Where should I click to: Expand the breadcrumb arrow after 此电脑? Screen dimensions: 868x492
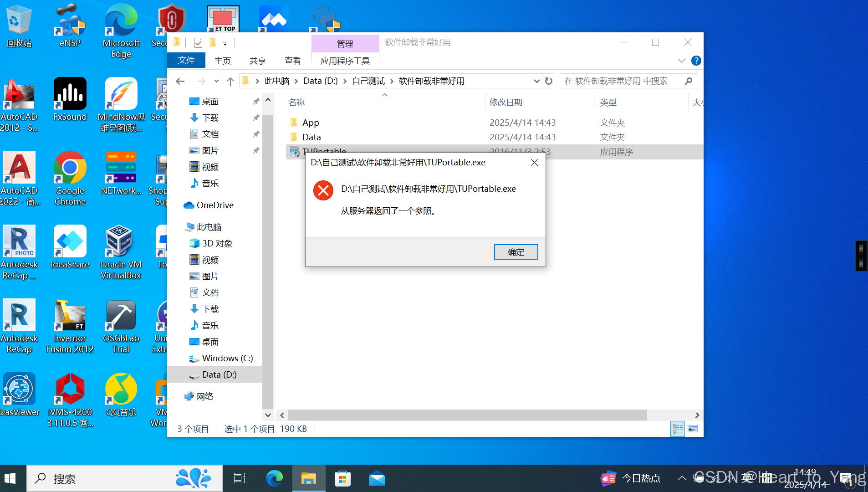tap(296, 81)
